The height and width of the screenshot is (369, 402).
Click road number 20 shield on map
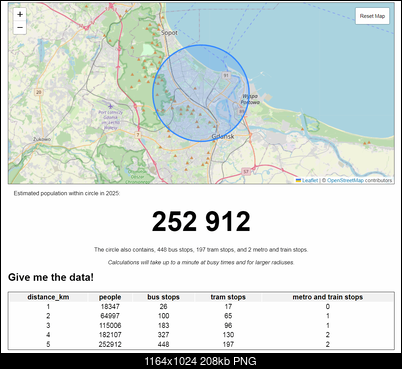click(x=39, y=92)
